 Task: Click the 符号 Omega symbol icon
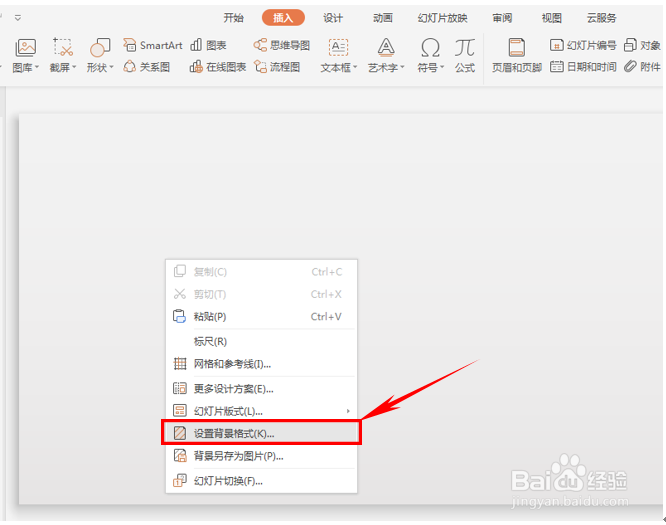click(430, 48)
